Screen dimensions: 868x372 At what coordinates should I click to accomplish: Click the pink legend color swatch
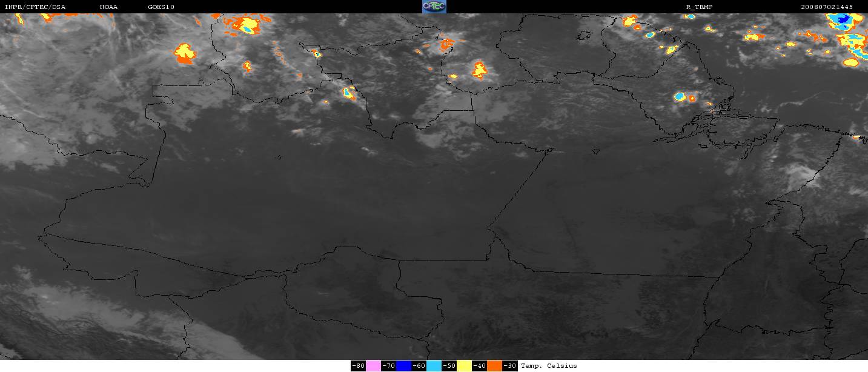[x=374, y=366]
